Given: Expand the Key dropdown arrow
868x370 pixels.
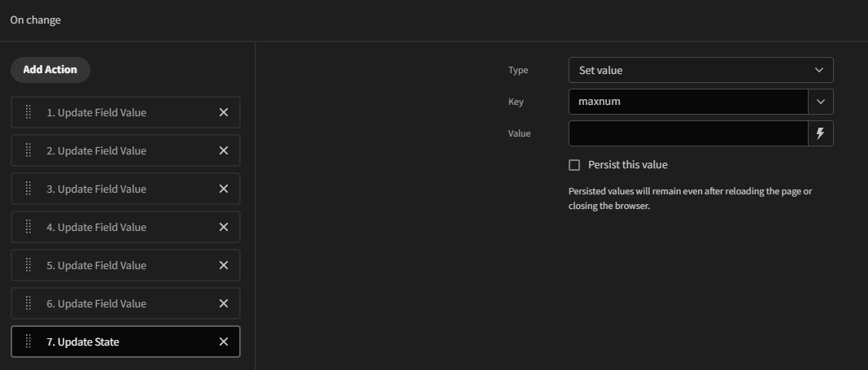Looking at the screenshot, I should point(820,102).
